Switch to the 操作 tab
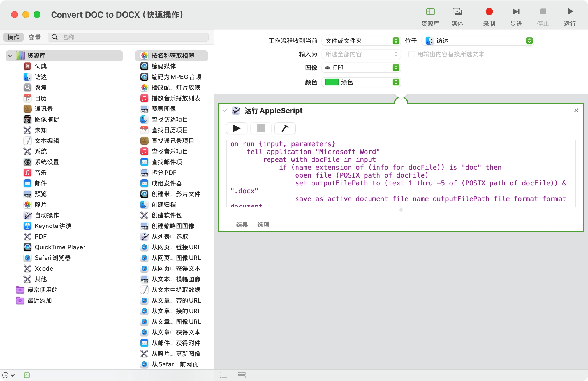This screenshot has width=588, height=381. (x=13, y=37)
